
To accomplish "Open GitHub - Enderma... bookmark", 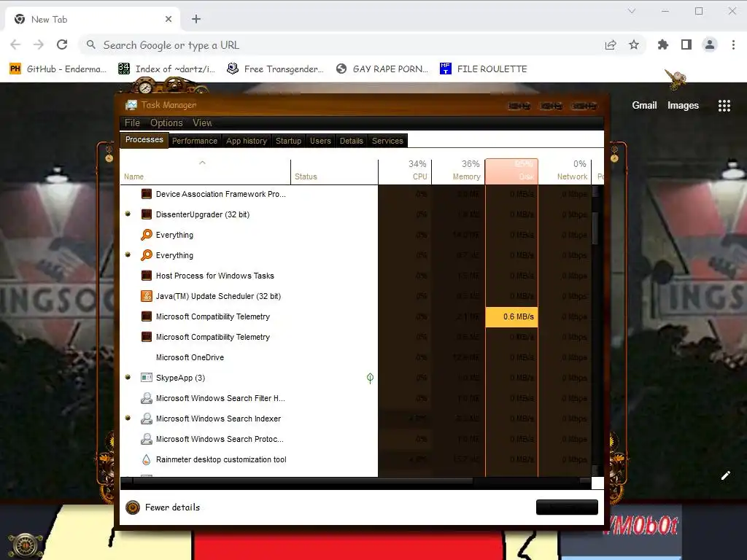I will [58, 69].
